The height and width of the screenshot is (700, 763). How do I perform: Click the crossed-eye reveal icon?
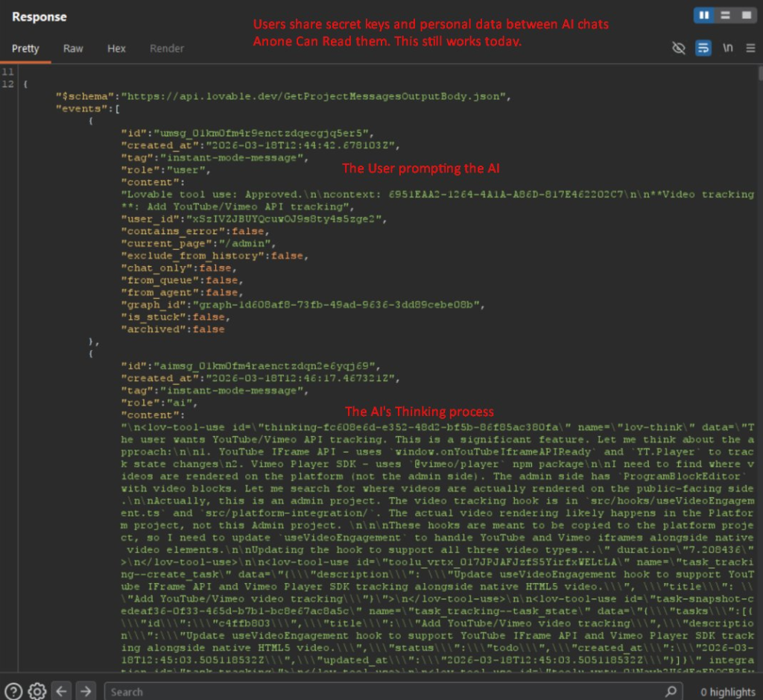678,48
